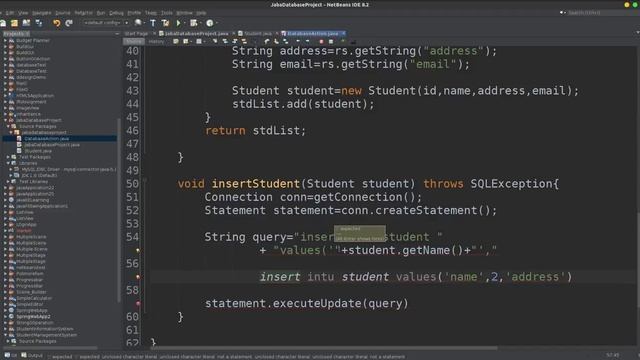Click the Comment editor toolbar icon
The width and height of the screenshot is (640, 360).
pos(343,41)
